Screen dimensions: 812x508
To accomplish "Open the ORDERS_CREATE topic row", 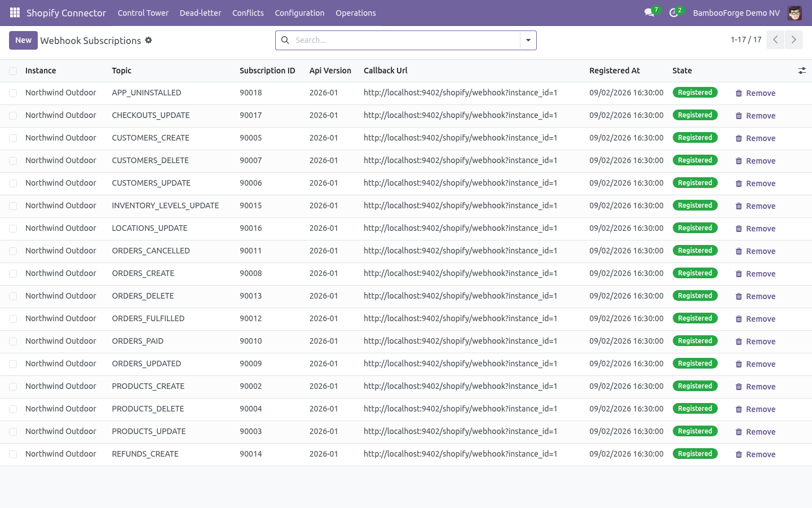I will [143, 273].
